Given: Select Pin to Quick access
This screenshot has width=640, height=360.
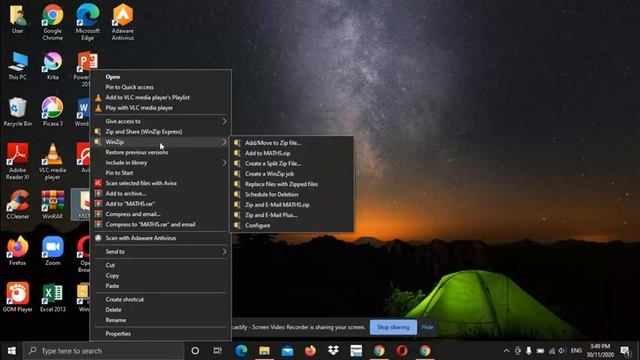Looking at the screenshot, I should 161,87.
